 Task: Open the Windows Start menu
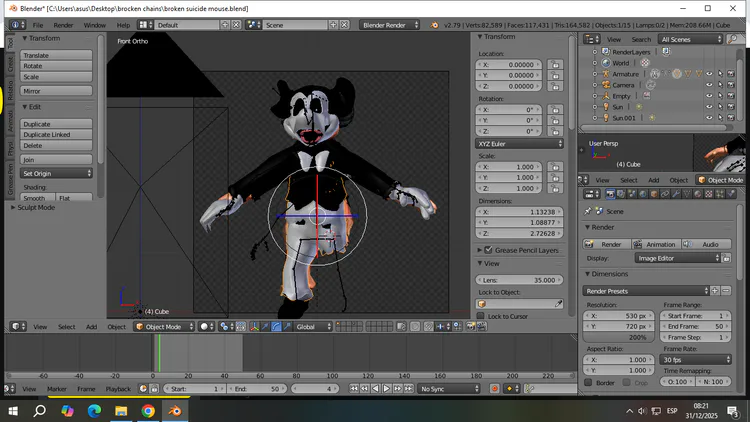tap(13, 411)
